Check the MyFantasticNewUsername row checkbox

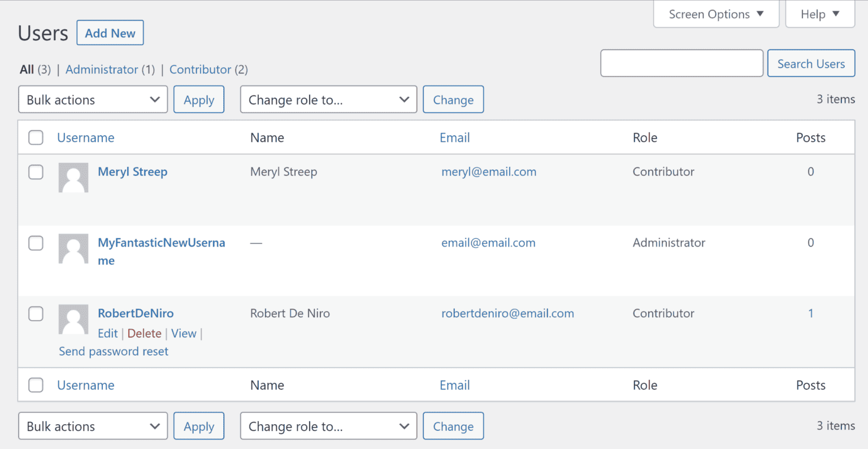(36, 243)
